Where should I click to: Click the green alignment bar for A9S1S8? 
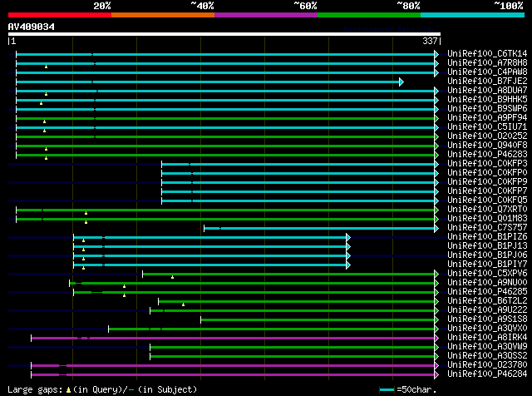click(318, 320)
